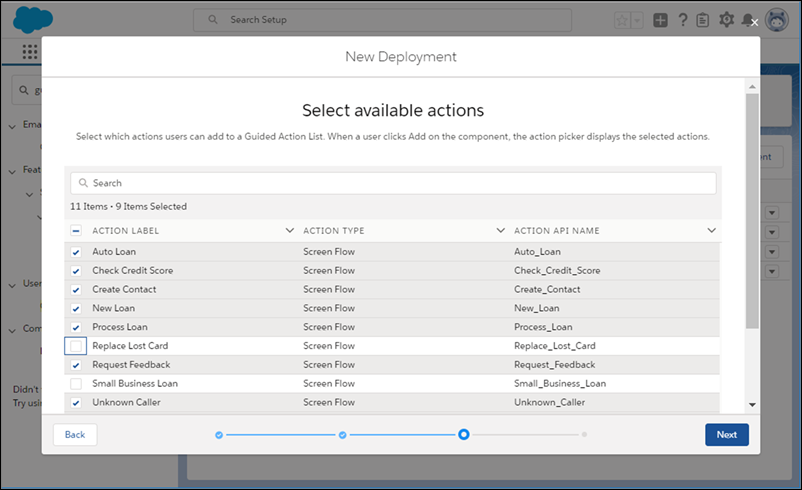Click the Process_Loan API name
Screen dimensions: 802x490
(543, 327)
